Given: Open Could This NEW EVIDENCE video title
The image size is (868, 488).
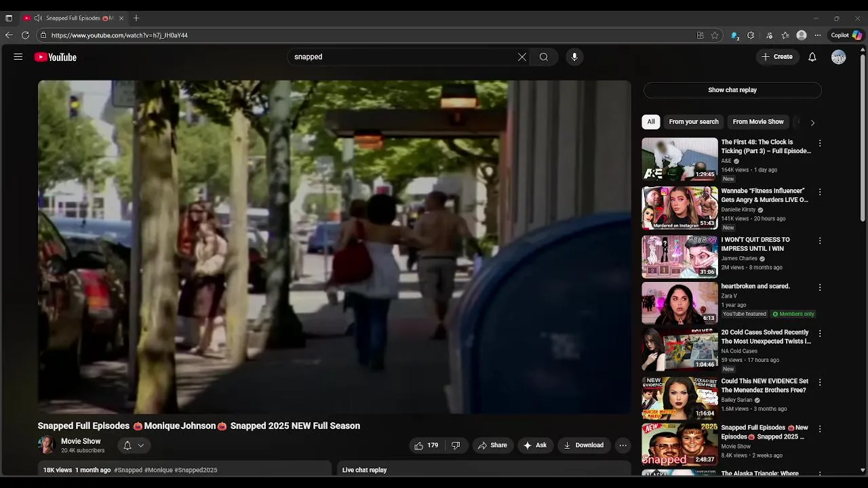Looking at the screenshot, I should coord(764,386).
